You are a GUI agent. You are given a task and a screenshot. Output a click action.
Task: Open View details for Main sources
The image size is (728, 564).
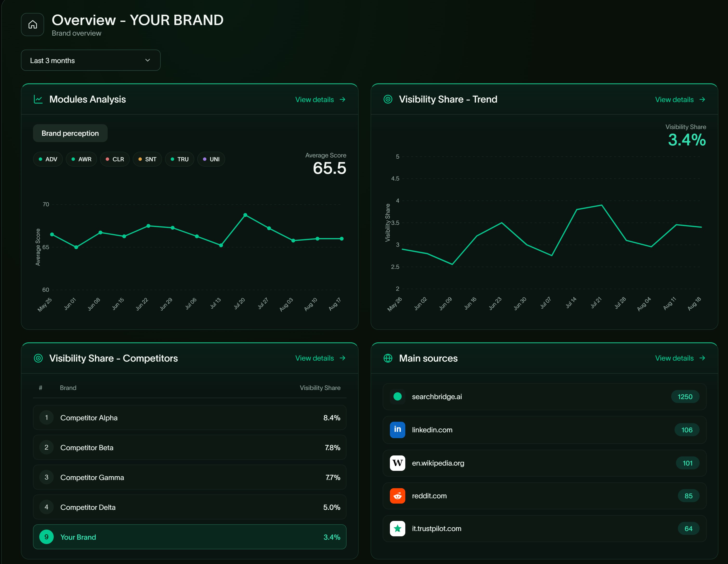point(680,358)
